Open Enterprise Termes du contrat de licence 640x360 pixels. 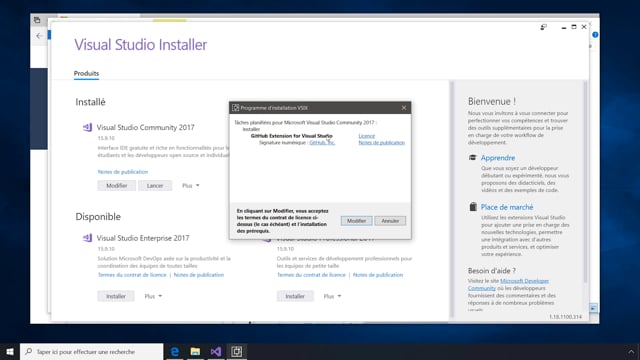tap(132, 275)
